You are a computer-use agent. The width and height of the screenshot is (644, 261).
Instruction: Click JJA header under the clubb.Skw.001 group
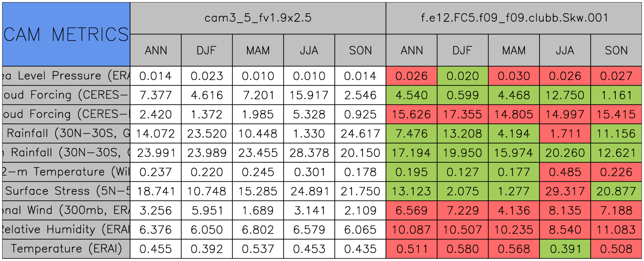[565, 50]
